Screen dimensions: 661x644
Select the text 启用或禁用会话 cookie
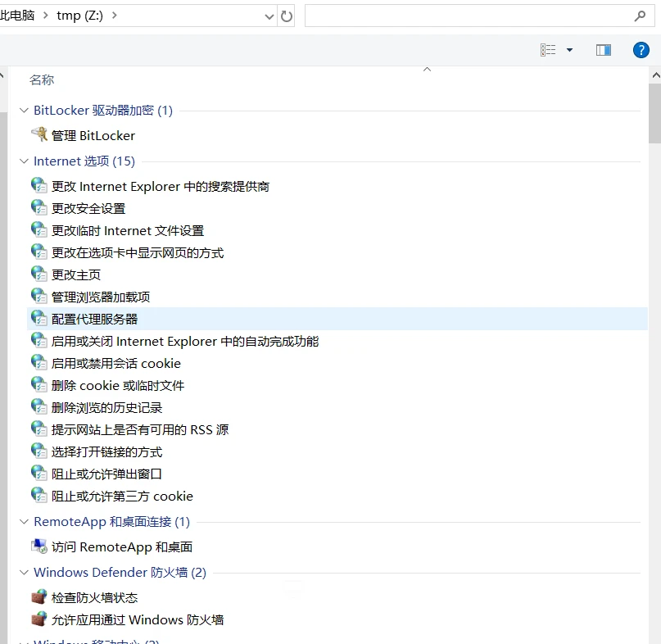pos(116,364)
